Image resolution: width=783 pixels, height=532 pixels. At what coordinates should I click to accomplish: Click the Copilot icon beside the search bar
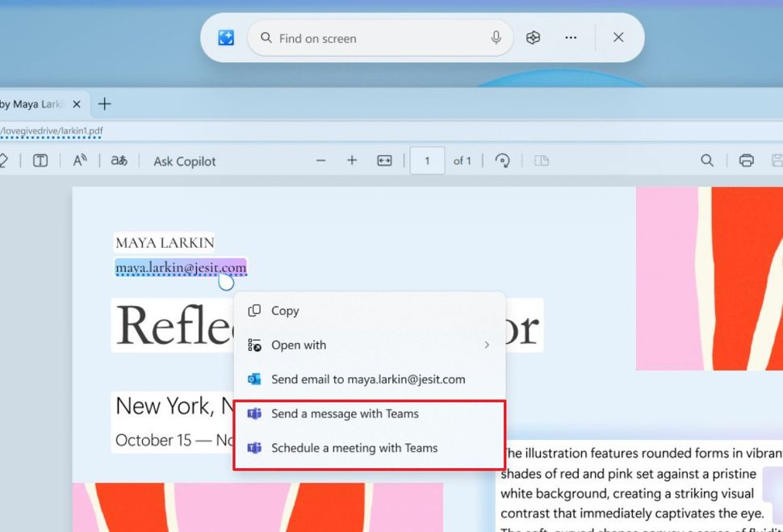533,38
